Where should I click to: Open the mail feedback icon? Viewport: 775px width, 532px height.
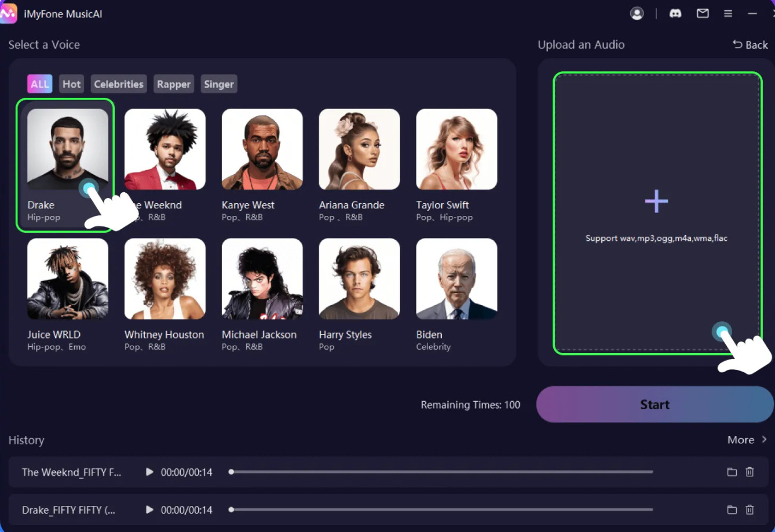pos(703,14)
